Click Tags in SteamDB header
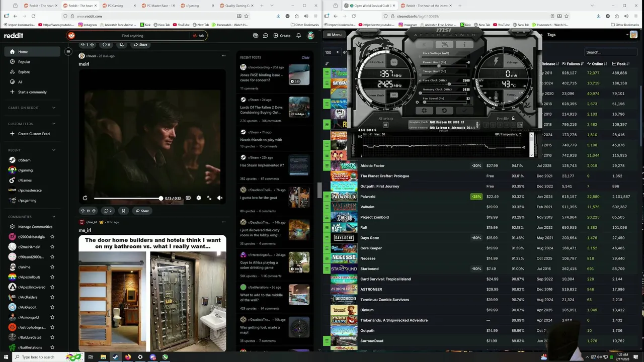The image size is (644, 362). point(551,35)
